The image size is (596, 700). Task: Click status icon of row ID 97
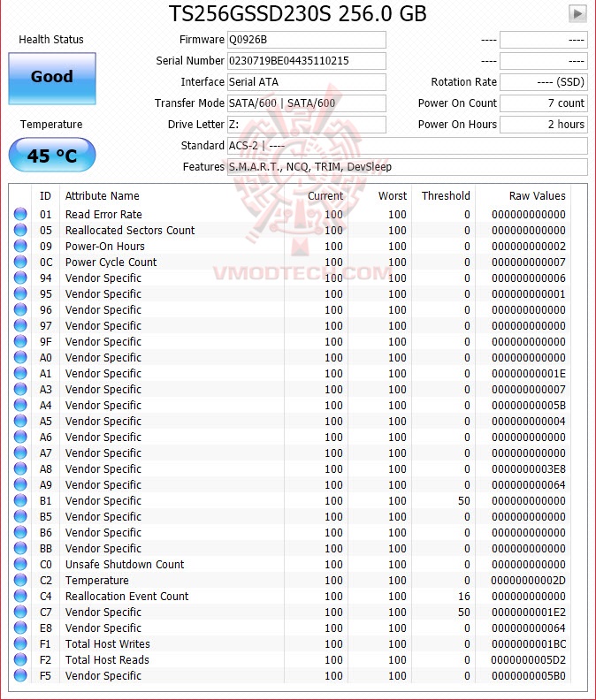click(20, 325)
